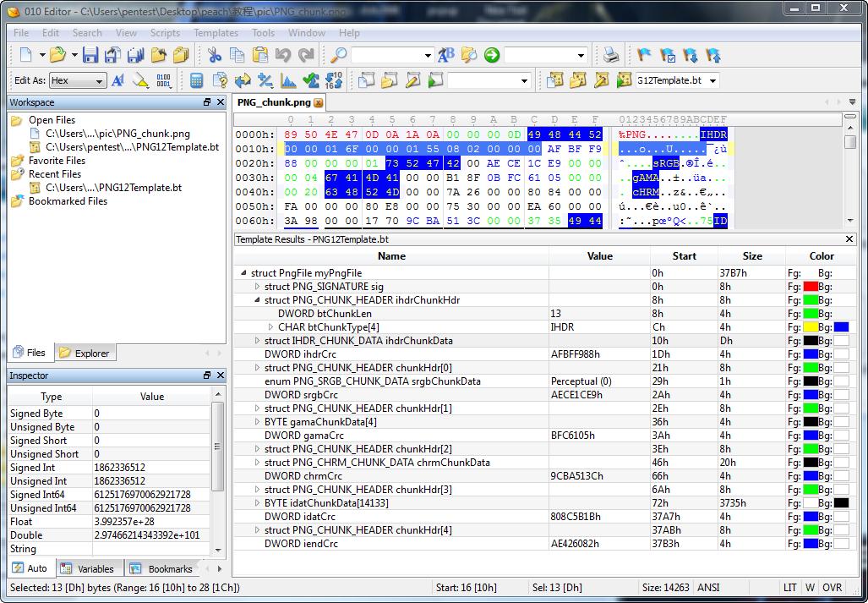The image size is (868, 603).
Task: Open the Templates menu
Action: point(216,33)
